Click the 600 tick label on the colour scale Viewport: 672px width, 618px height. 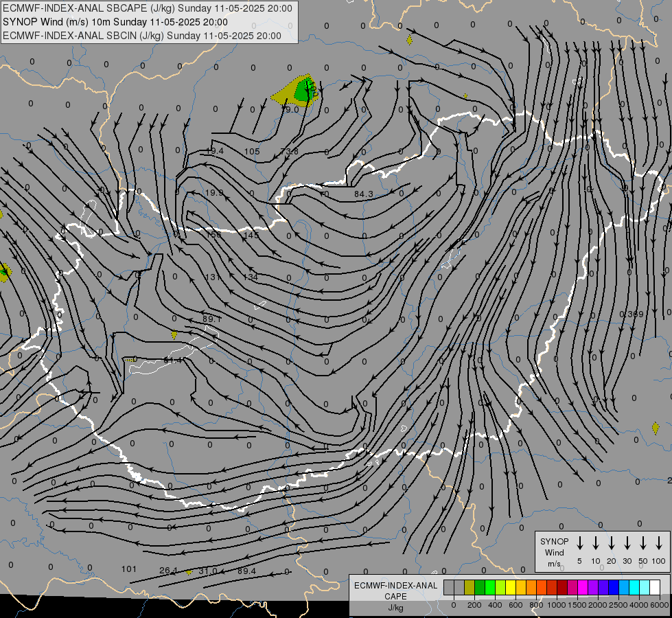[x=515, y=605]
